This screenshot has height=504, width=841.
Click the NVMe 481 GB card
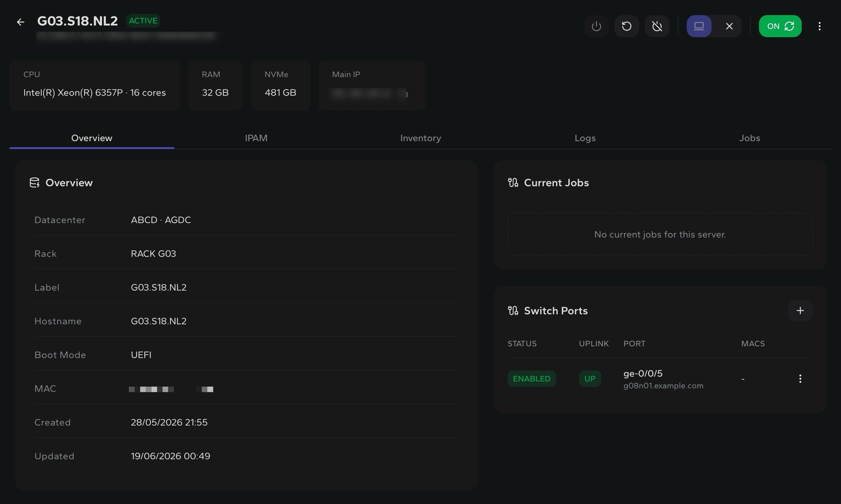click(x=280, y=85)
